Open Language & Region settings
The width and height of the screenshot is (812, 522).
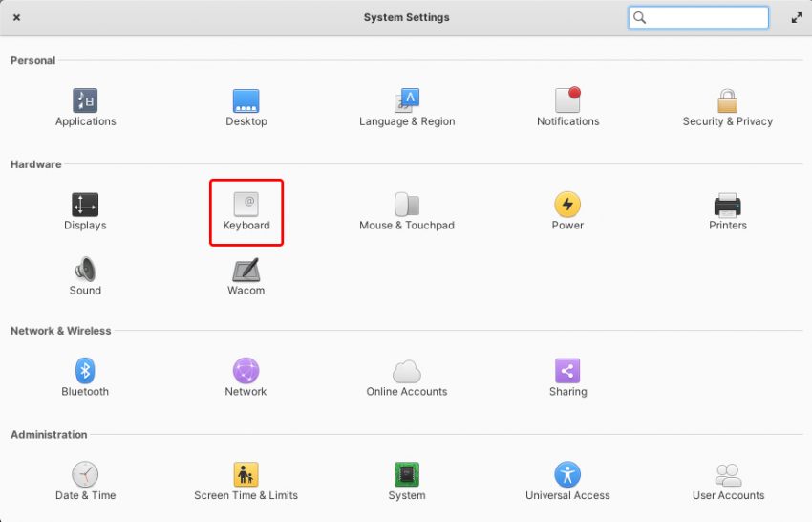point(407,101)
